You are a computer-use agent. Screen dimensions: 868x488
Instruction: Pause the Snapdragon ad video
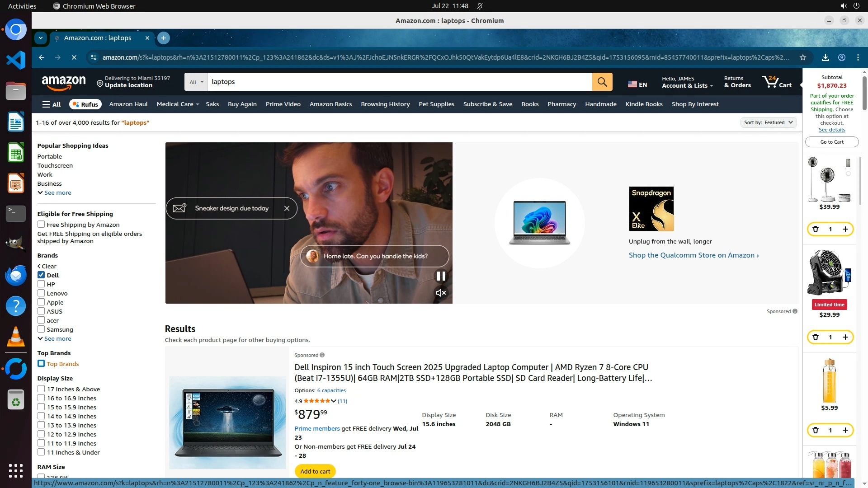coord(441,276)
